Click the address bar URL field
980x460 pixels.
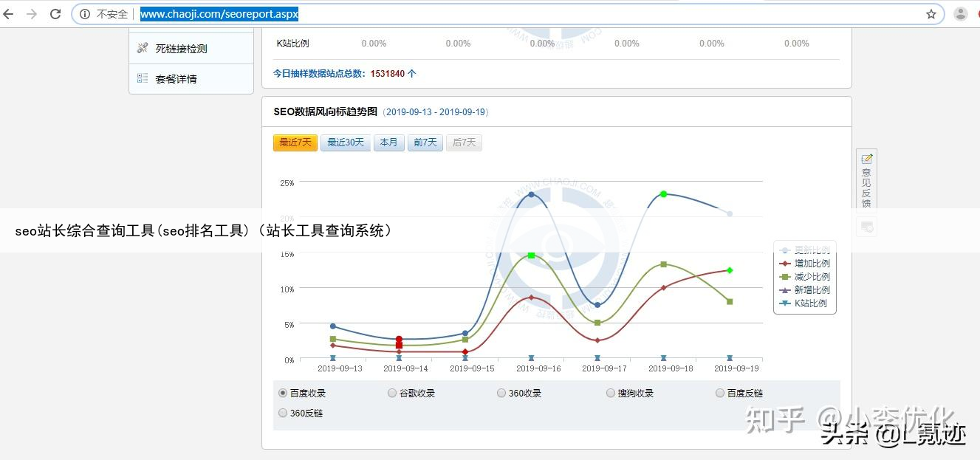[x=517, y=14]
